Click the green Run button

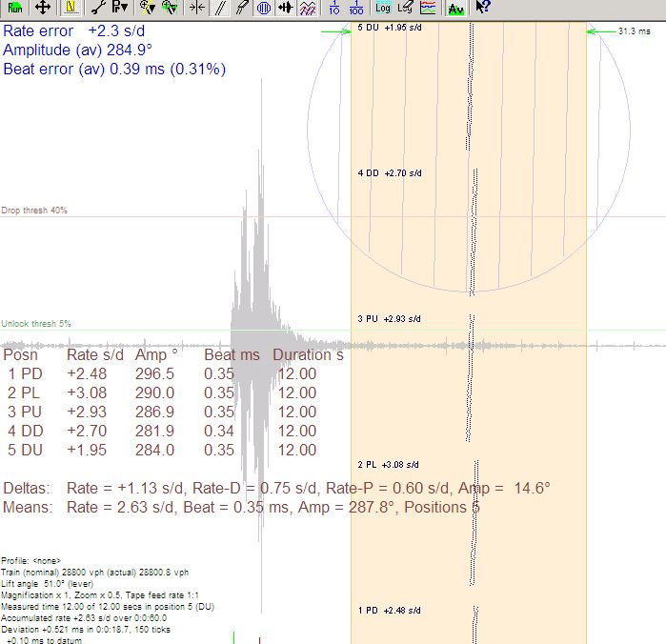coord(15,8)
